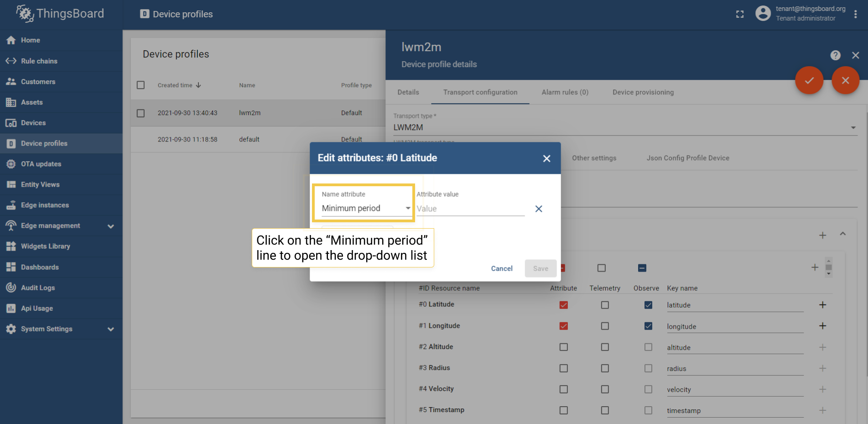Edit the longitude key name field
Screen dimensions: 868x424
pos(735,326)
